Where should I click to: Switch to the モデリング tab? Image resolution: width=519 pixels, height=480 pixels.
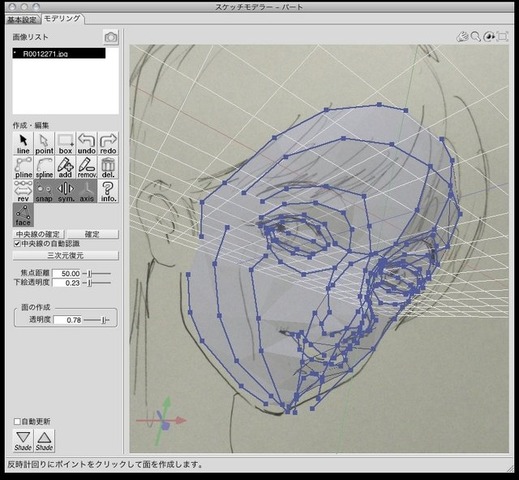(x=62, y=19)
